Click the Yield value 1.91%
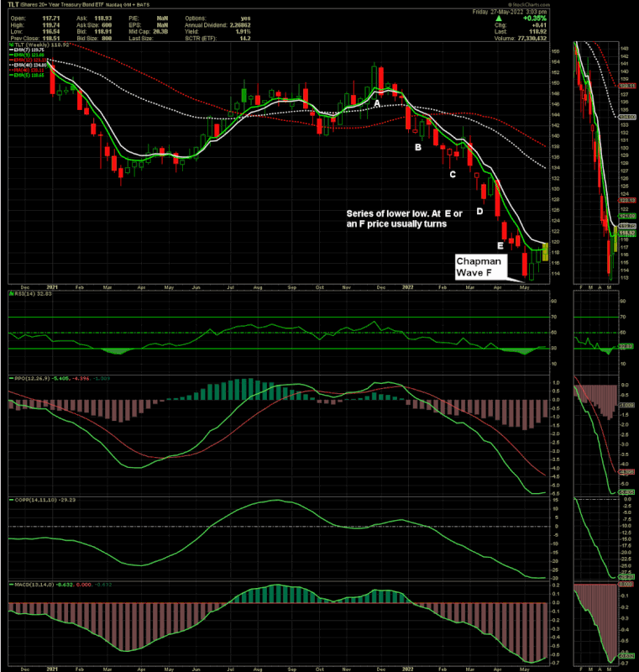The width and height of the screenshot is (639, 672). [243, 32]
